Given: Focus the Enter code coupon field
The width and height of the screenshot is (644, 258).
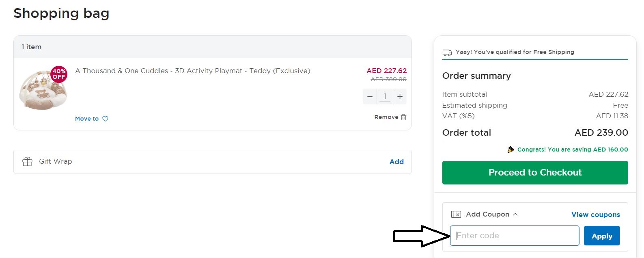Looking at the screenshot, I should [x=515, y=236].
